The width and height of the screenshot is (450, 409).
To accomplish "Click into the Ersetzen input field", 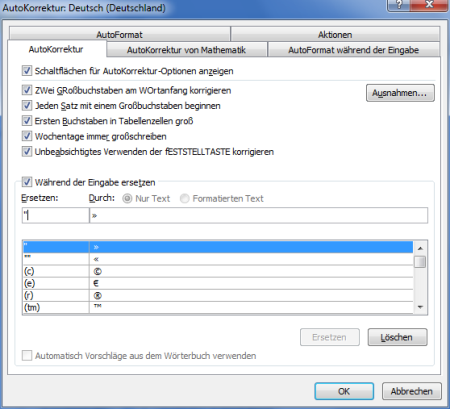I will 55,215.
